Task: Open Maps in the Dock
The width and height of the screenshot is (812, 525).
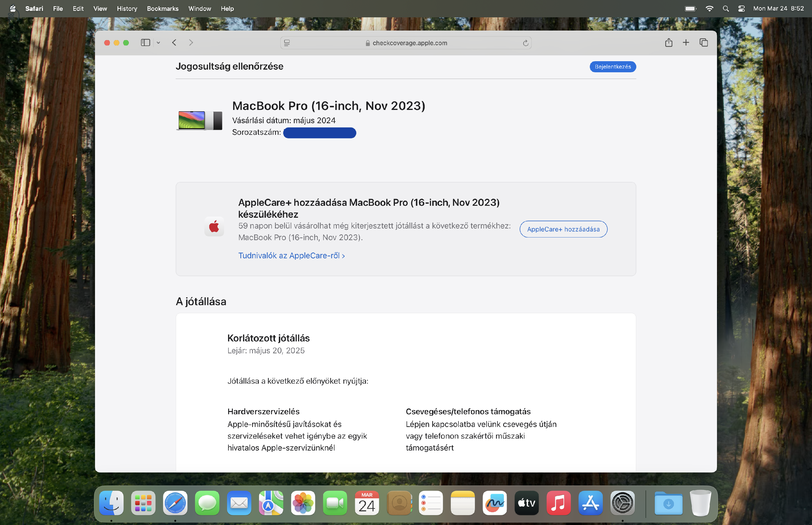Action: pos(271,503)
